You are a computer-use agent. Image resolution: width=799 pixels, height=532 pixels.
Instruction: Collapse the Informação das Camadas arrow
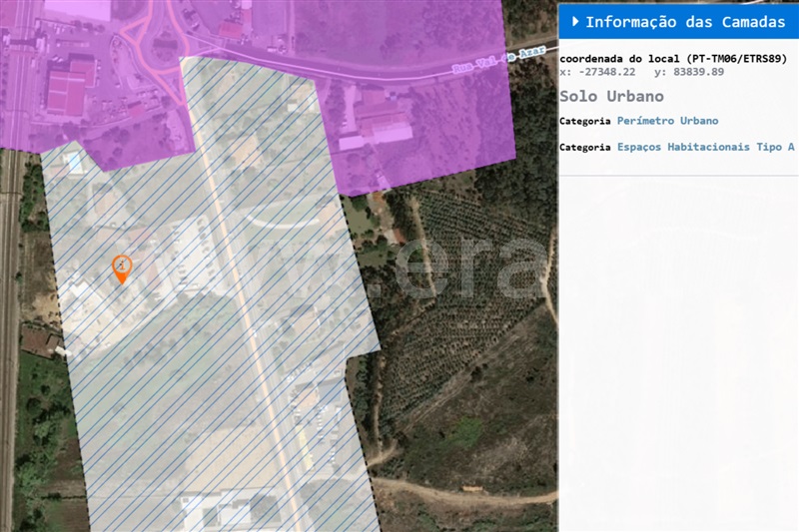pos(575,21)
